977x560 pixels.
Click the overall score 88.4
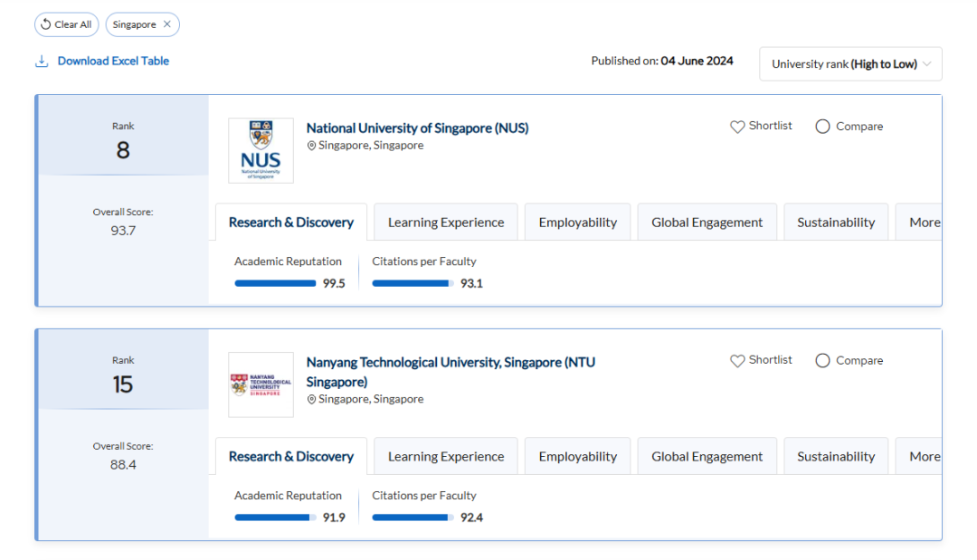(x=123, y=465)
